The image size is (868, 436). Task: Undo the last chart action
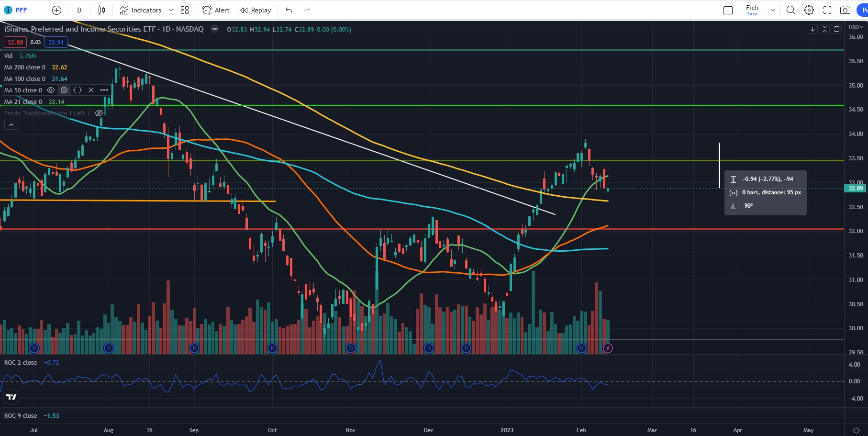point(289,10)
